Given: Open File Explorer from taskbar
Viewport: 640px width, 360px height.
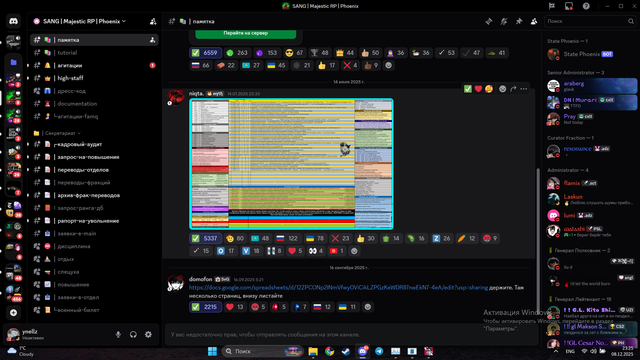Looking at the screenshot, I should [313, 351].
